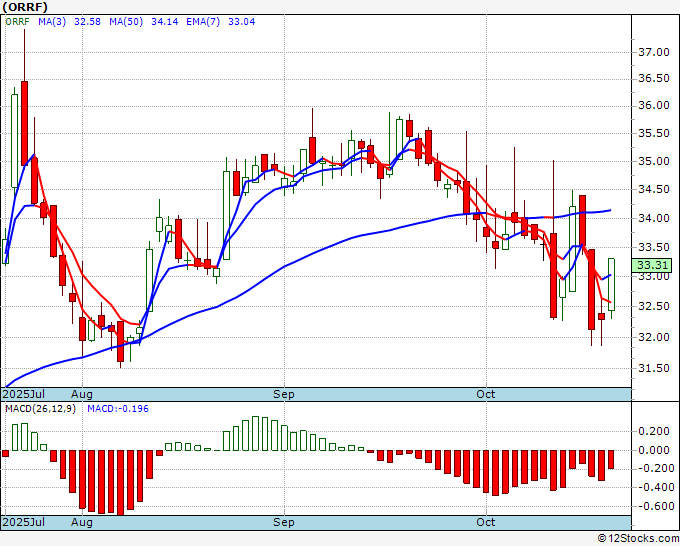Click the 32.58 MA(3) value
Image resolution: width=680 pixels, height=546 pixels.
coord(87,22)
